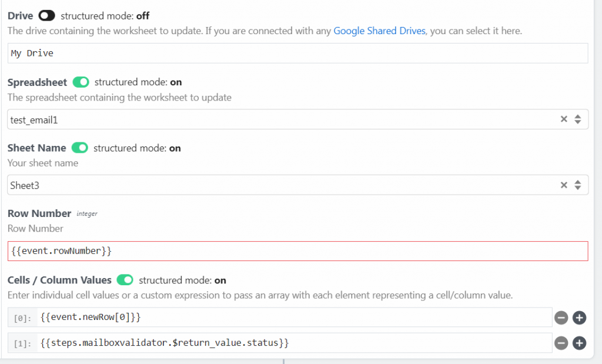Click the Row Number field label
Image resolution: width=602 pixels, height=364 pixels.
coord(39,213)
